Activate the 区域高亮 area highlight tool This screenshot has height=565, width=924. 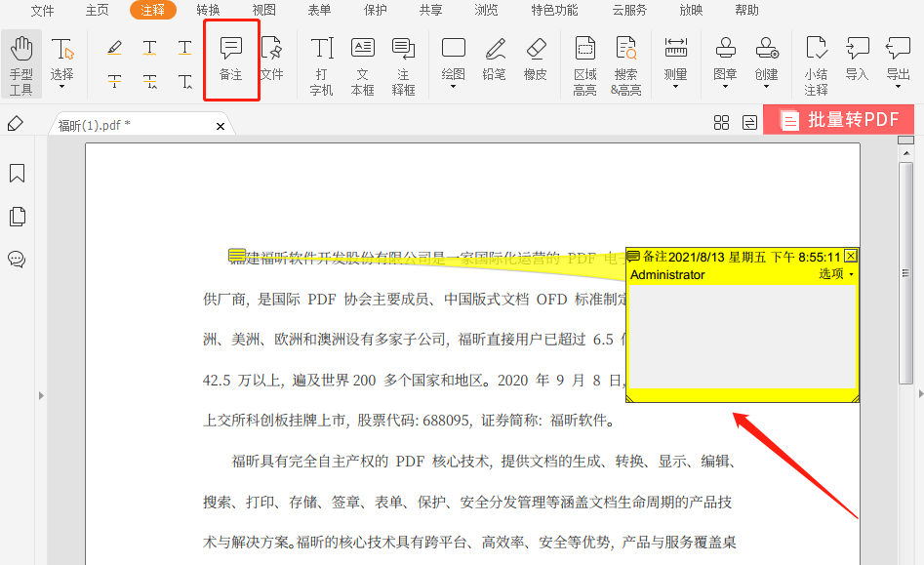click(583, 61)
